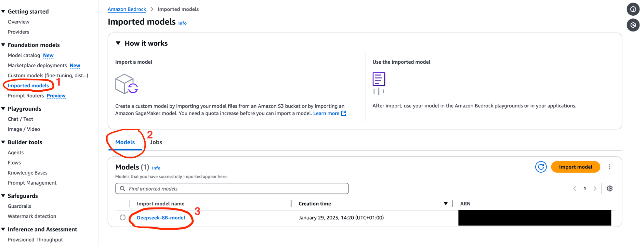Click the Import model button
This screenshot has width=644, height=246.
[x=575, y=167]
